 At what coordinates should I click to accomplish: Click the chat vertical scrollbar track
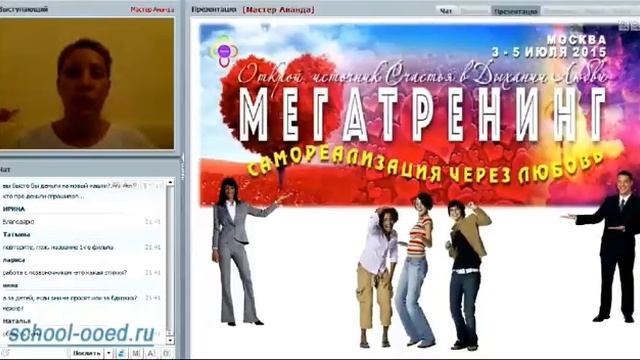pyautogui.click(x=171, y=261)
